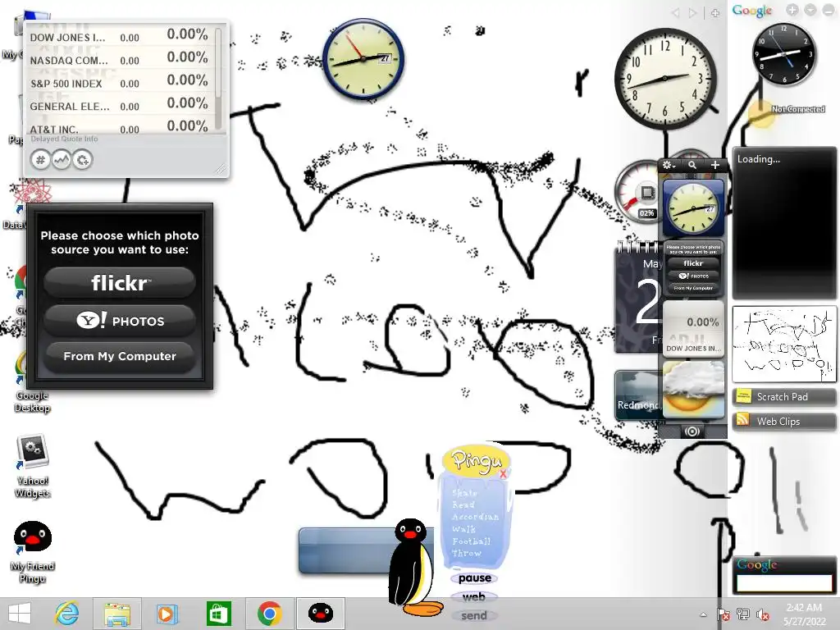Select Accordian in Pingu menu
Screen dimensions: 840x630
475,517
